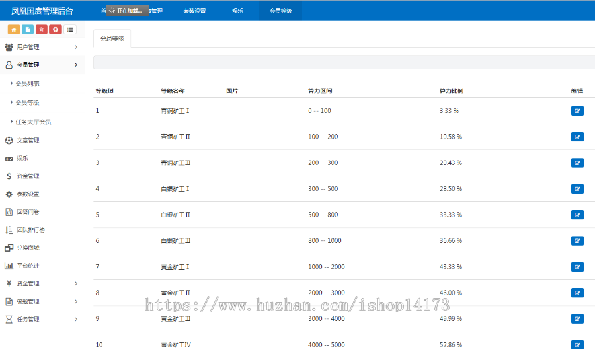The image size is (595, 364).
Task: Open 团队排行榜 sidebar menu label
Action: pyautogui.click(x=30, y=230)
